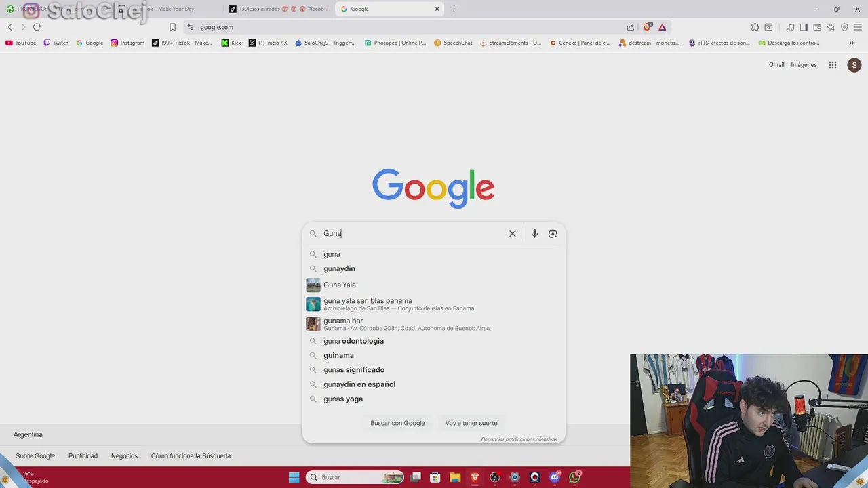Select suggestion guna yala san blas panama
Screen dimensions: 868x488
click(434, 304)
